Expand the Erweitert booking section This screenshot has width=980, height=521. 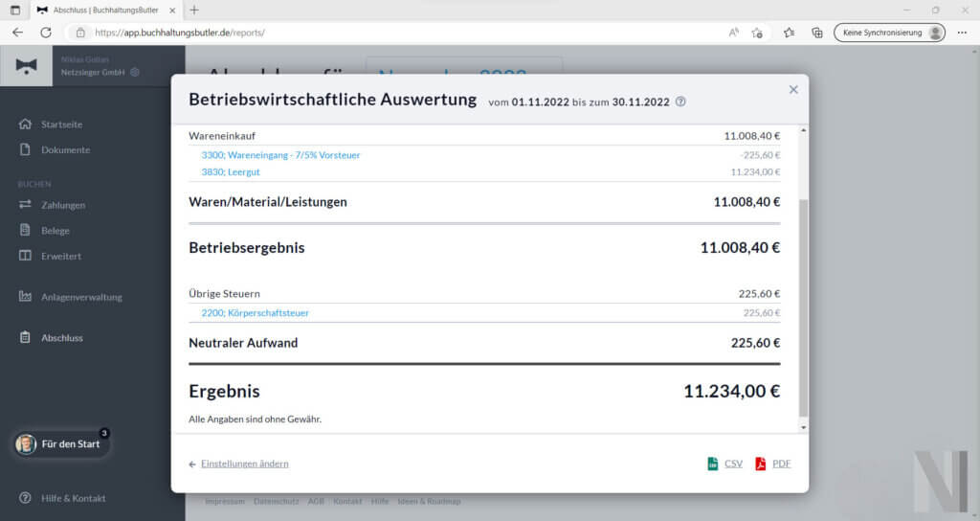[x=60, y=256]
